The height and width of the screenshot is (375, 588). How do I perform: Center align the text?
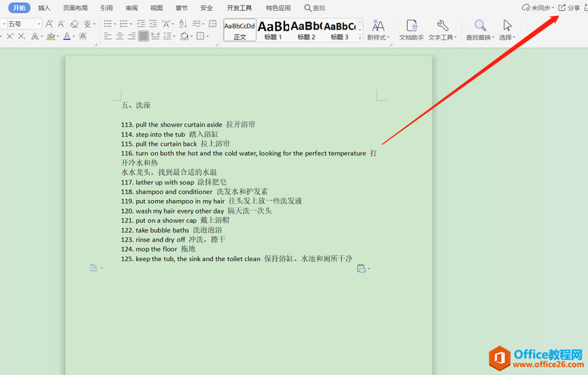(120, 36)
